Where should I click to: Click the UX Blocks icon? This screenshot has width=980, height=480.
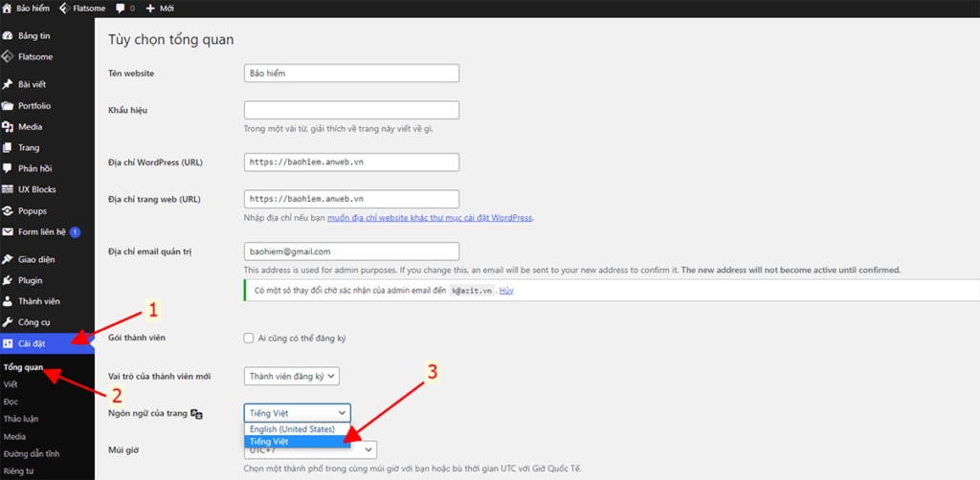pyautogui.click(x=8, y=189)
